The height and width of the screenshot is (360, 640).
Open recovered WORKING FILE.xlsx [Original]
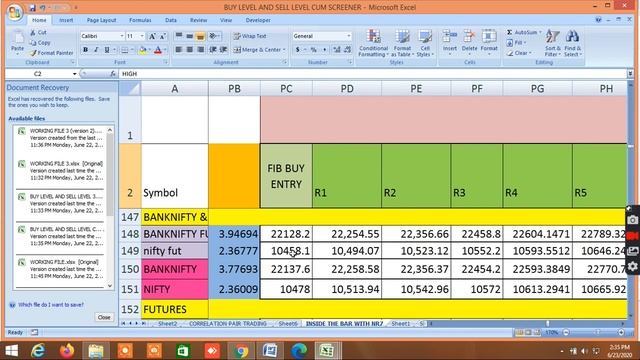[61, 269]
